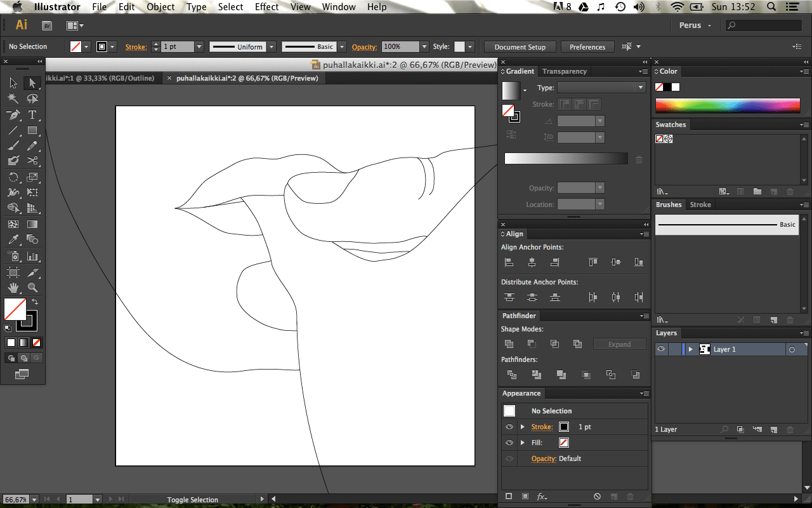Click Preferences button
Viewport: 812px width, 508px height.
point(587,47)
